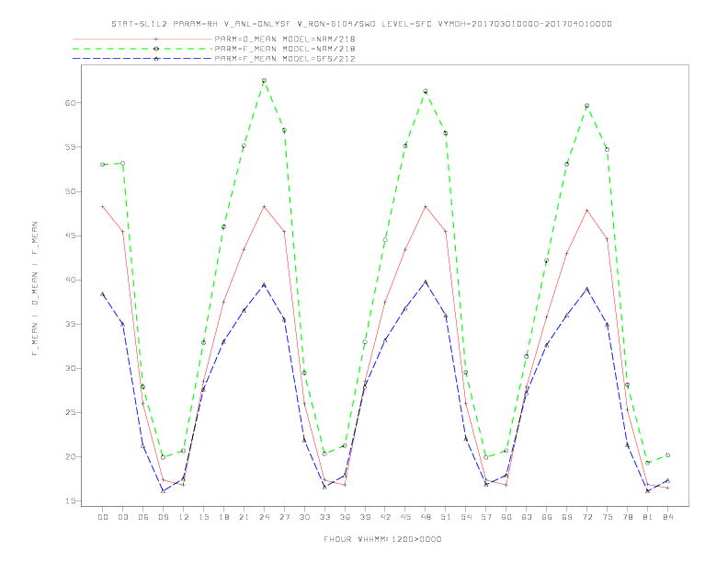This screenshot has width=728, height=563.
Task: Click blue triangle marker at hour 00
Action: (103, 294)
